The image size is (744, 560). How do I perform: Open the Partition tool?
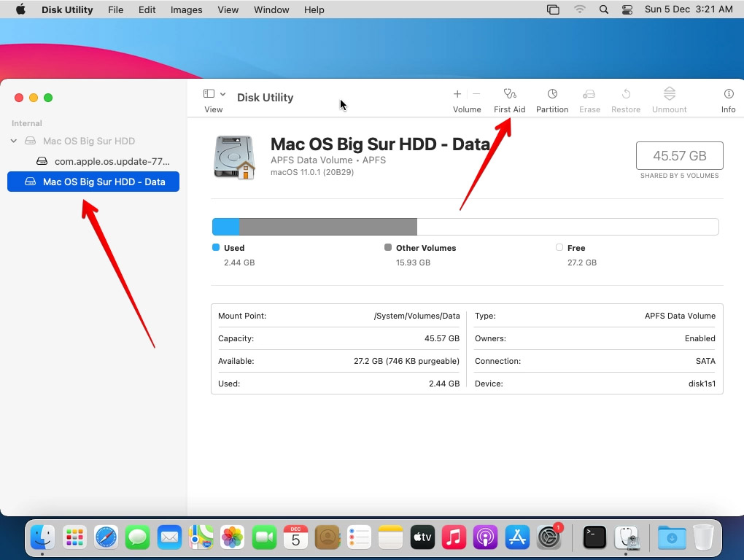coord(552,101)
